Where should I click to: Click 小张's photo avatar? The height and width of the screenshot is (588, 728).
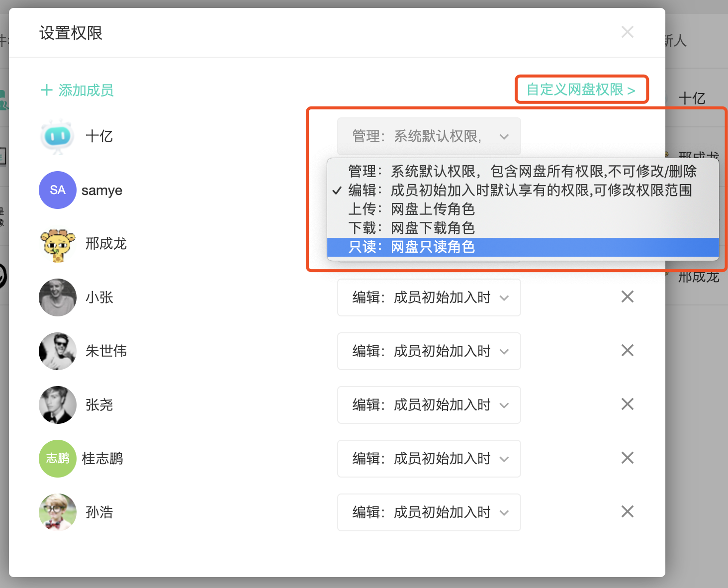tap(58, 297)
